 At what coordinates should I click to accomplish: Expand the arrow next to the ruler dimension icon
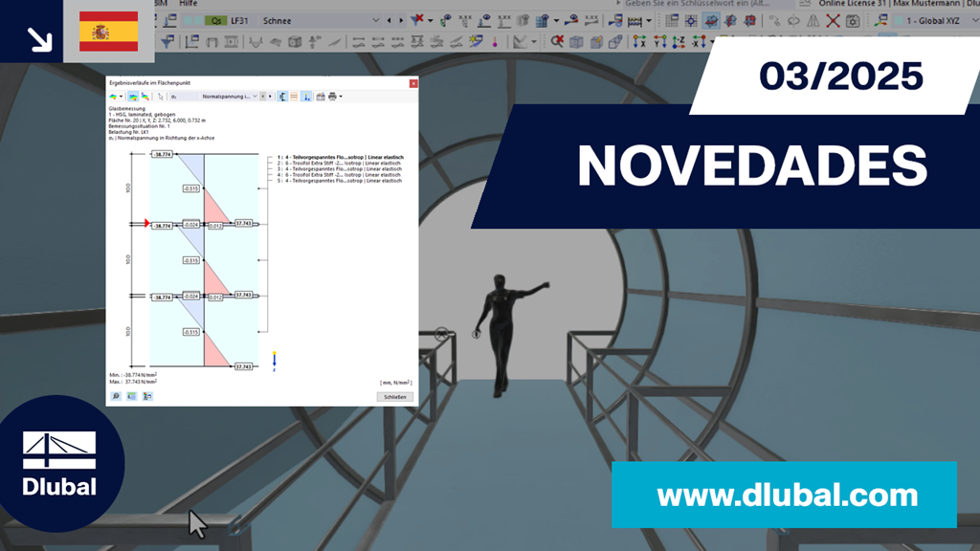(x=648, y=21)
